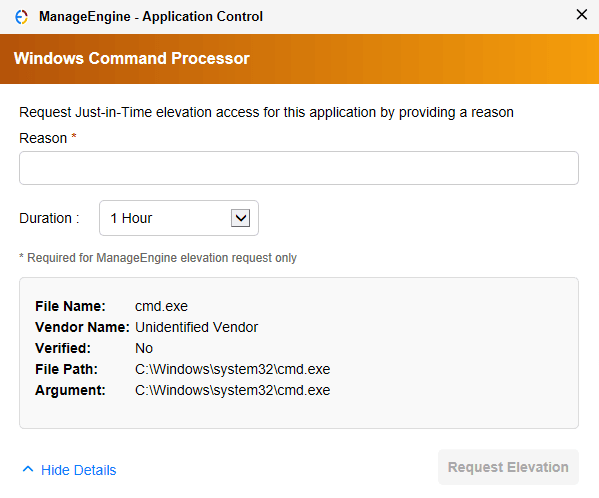Image resolution: width=599 pixels, height=498 pixels.
Task: Click the Verified label
Action: (x=63, y=348)
